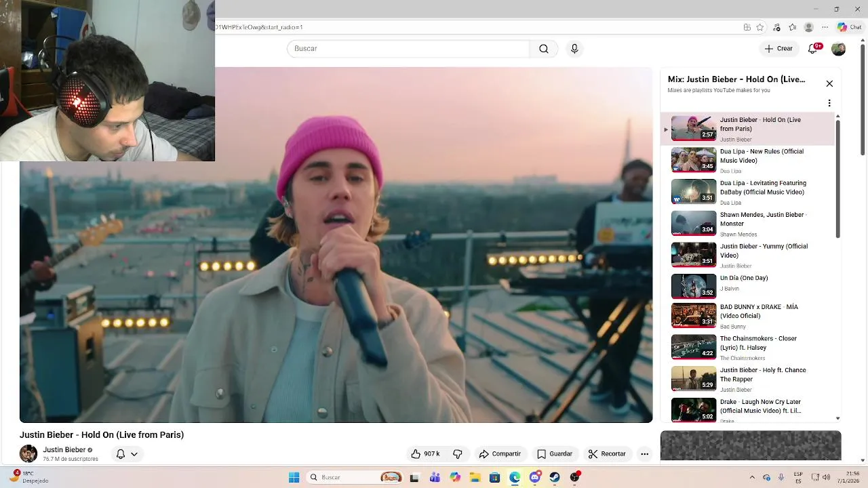Open browser settings ellipsis menu
This screenshot has width=868, height=488.
click(x=825, y=27)
